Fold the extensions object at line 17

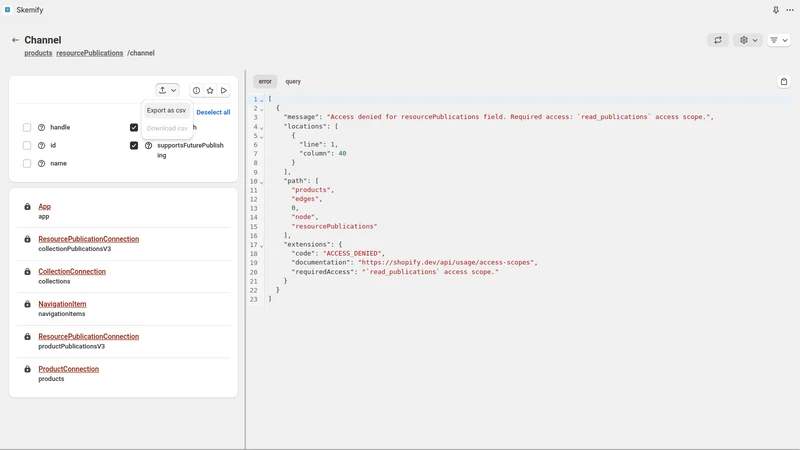coord(261,245)
